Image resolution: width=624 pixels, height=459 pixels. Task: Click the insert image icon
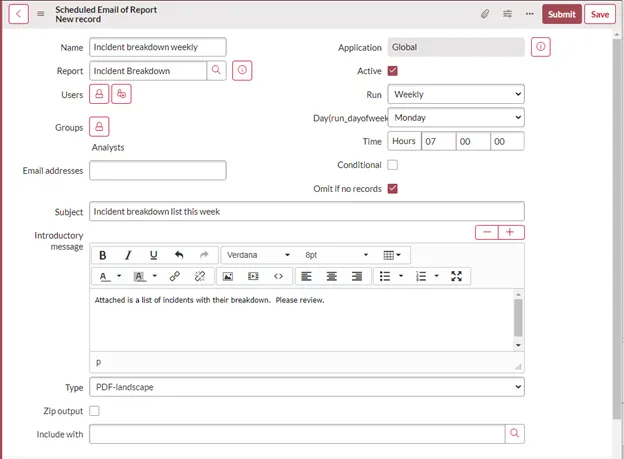point(227,276)
